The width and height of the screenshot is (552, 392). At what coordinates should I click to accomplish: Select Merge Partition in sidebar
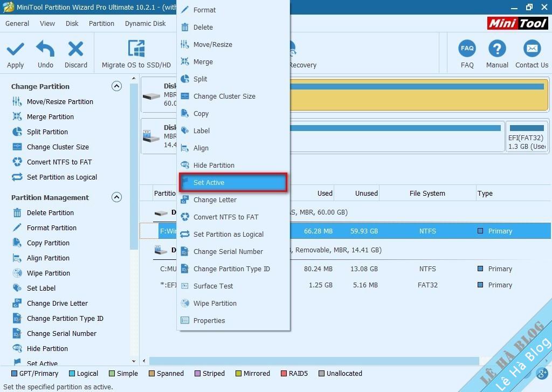pos(43,117)
